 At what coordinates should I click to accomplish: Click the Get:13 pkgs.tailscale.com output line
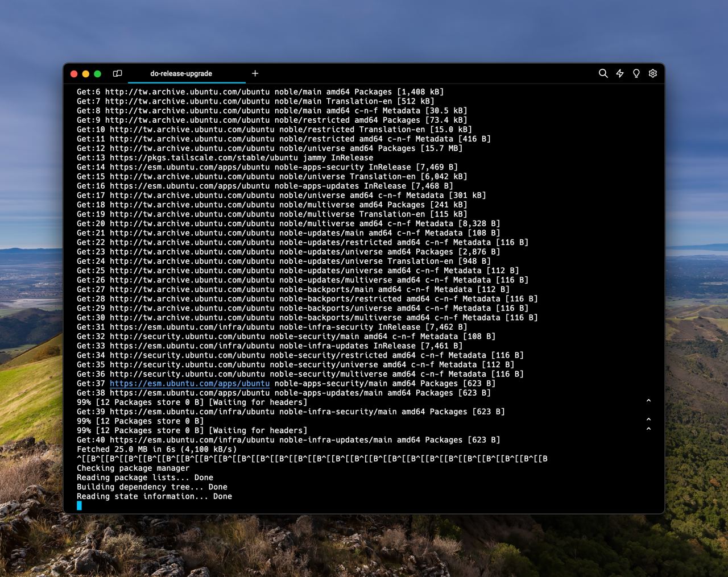click(225, 158)
